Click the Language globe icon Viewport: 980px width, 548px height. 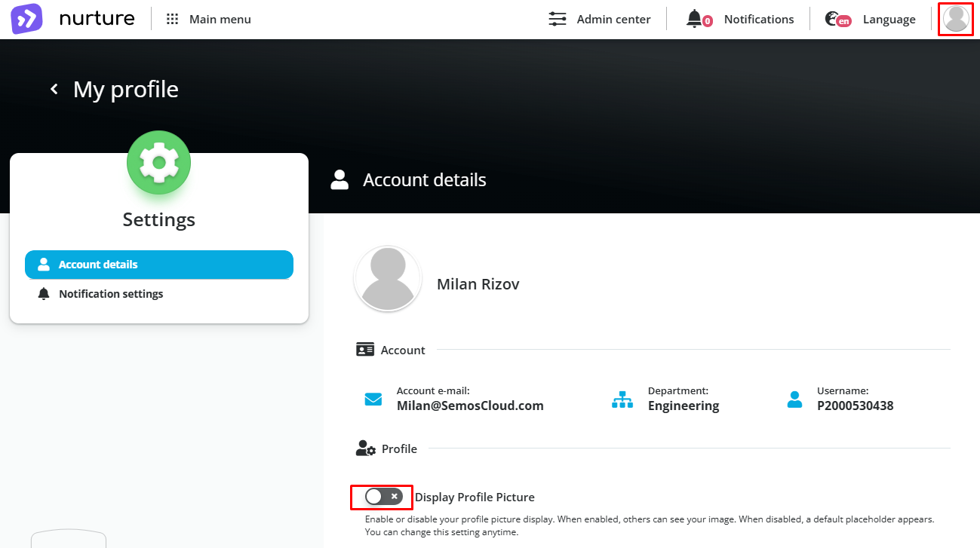point(832,19)
